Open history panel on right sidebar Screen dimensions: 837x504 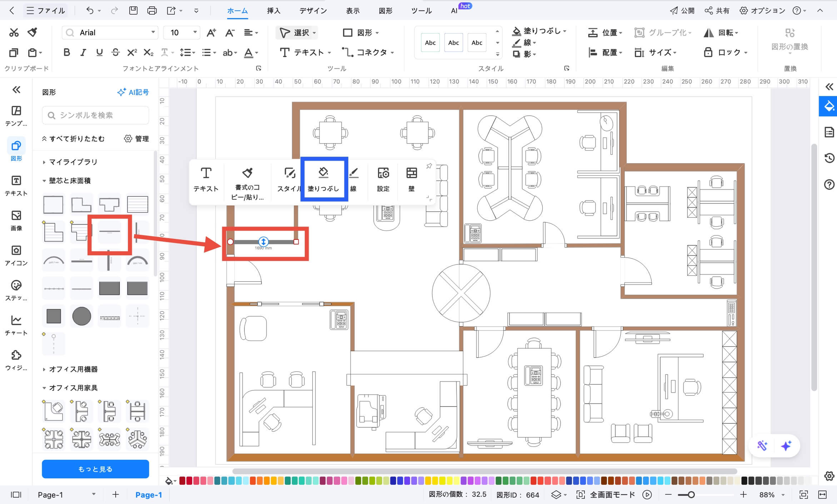click(x=829, y=158)
